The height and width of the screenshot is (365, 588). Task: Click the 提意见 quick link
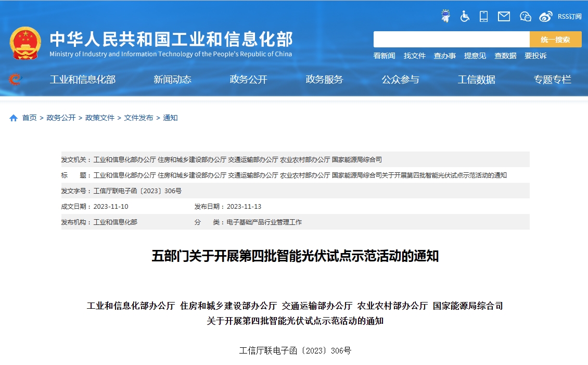(x=475, y=56)
